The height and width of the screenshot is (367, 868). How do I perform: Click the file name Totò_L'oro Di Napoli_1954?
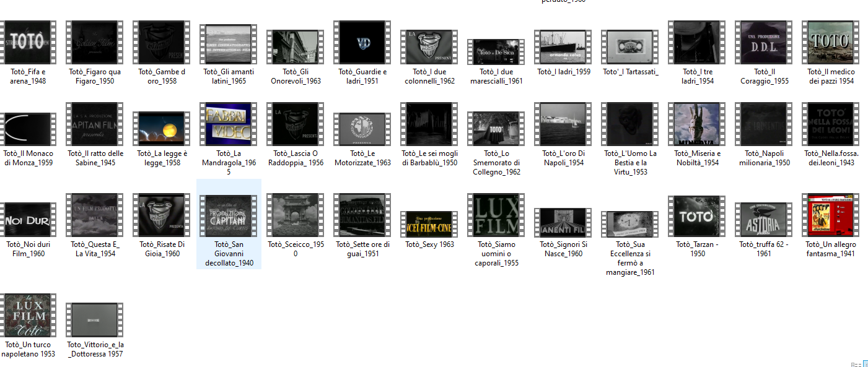[563, 158]
